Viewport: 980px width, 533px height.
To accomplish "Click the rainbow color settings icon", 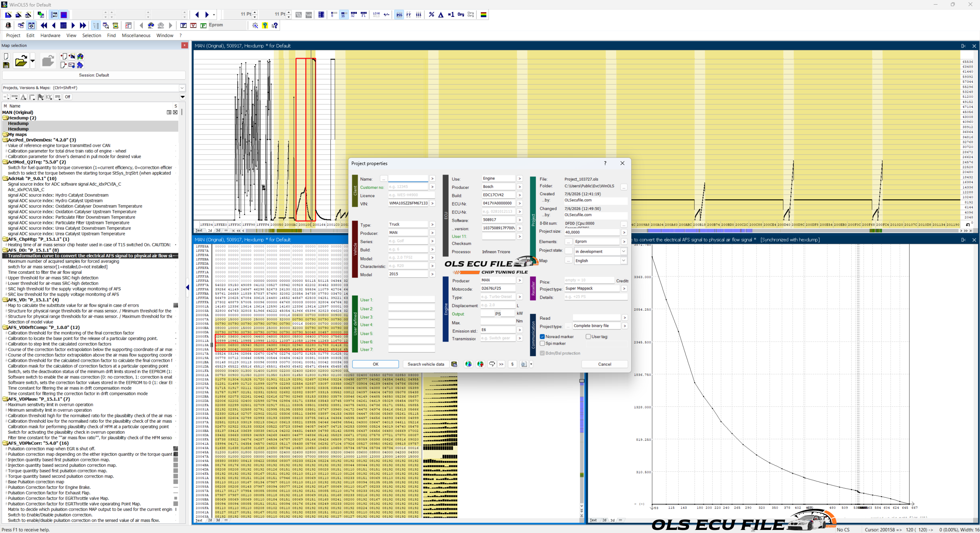I will [484, 15].
